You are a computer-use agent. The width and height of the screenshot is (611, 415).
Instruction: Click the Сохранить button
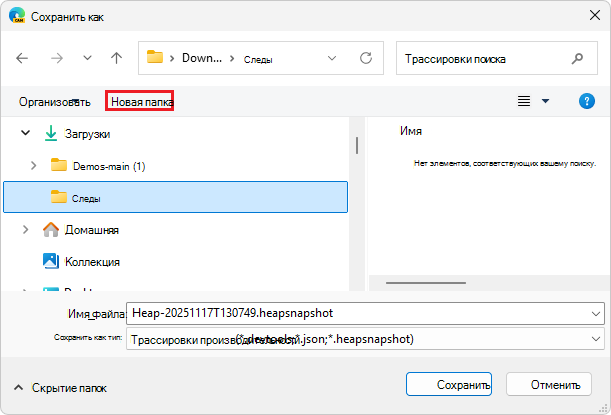point(449,384)
